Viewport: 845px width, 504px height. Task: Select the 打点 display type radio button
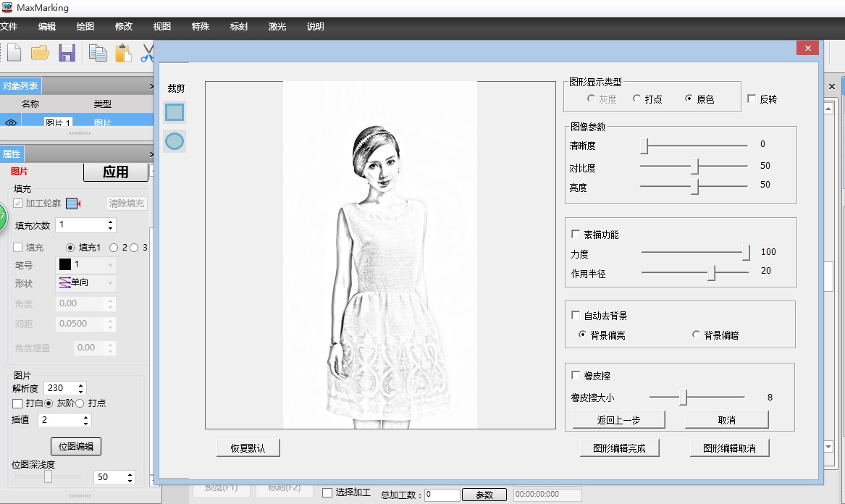coord(637,99)
